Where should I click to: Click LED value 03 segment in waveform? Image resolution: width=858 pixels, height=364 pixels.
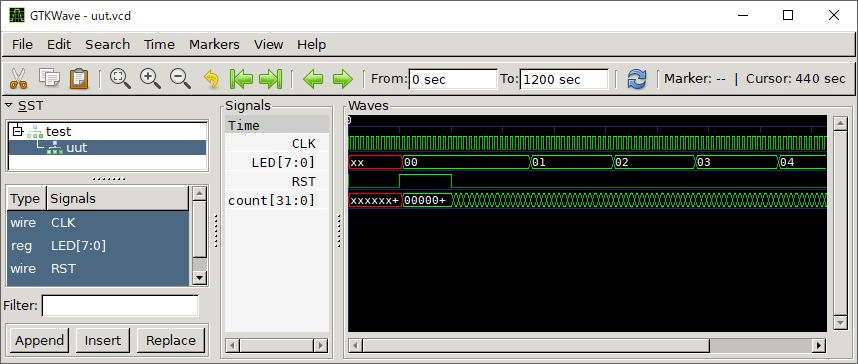point(737,163)
